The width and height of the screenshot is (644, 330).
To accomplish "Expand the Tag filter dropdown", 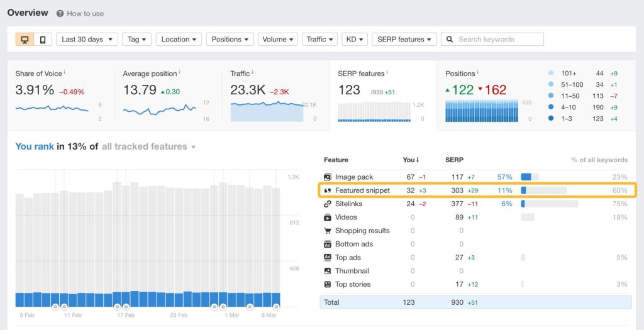I will click(136, 40).
